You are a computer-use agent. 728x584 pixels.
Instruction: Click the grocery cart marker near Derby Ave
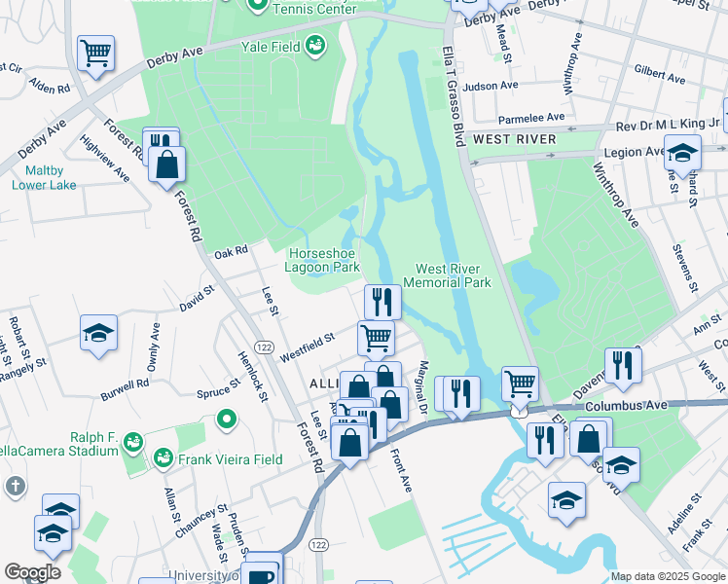(95, 53)
